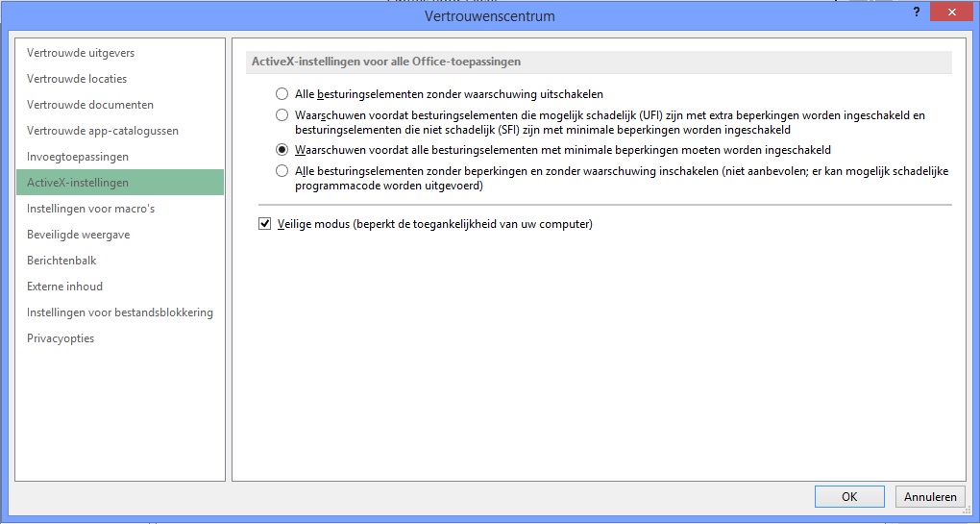Select the ActiveX-instellingen category
The height and width of the screenshot is (524, 980).
pyautogui.click(x=78, y=183)
